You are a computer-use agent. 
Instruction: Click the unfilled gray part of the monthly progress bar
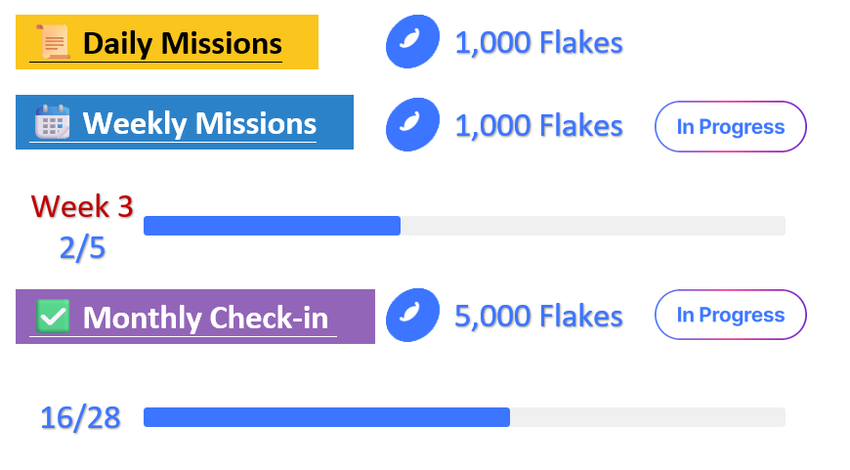click(x=647, y=417)
